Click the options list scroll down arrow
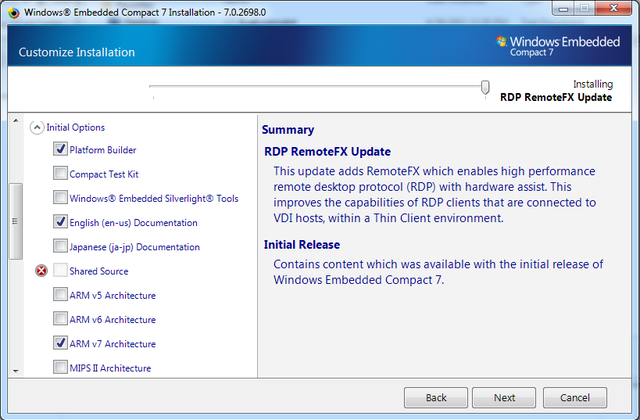 tap(16, 371)
